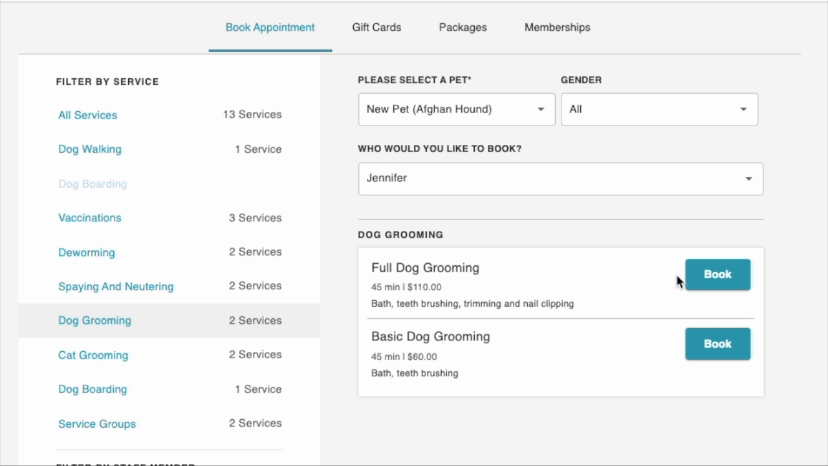The width and height of the screenshot is (828, 466).
Task: Go to the Memberships tab
Action: [x=557, y=27]
